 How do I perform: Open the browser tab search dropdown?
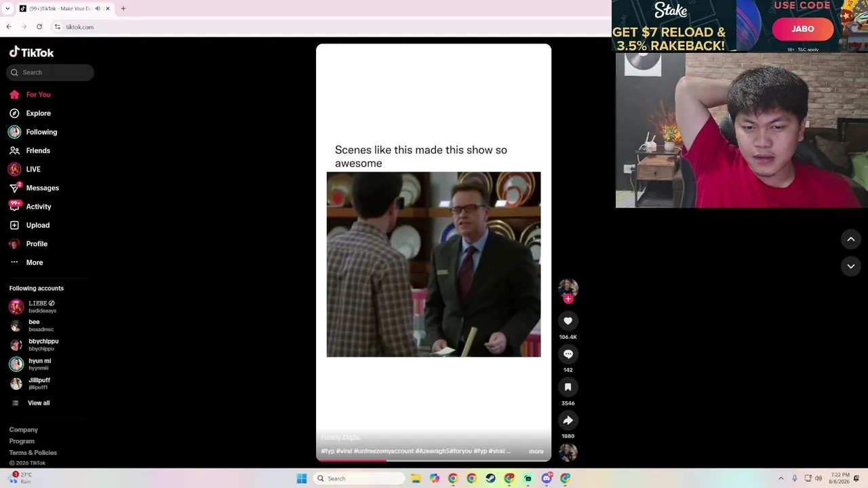pos(7,9)
